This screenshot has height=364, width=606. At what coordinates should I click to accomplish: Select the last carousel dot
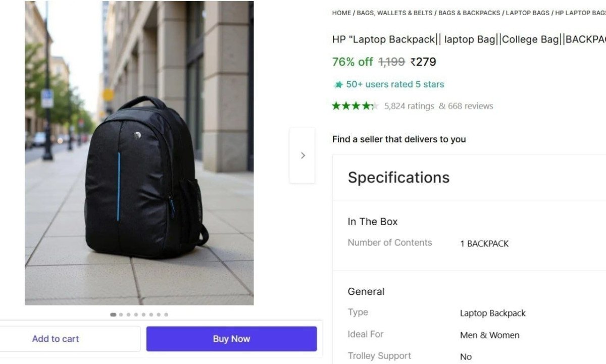[166, 314]
